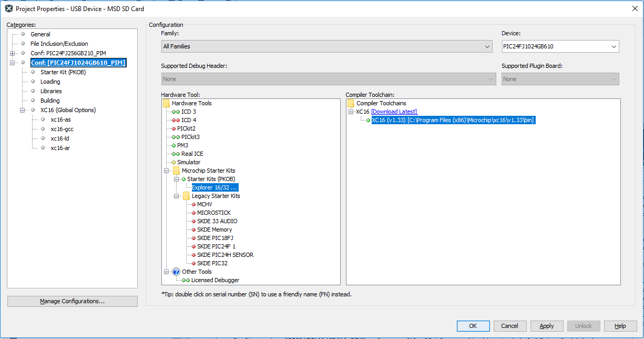Select SKDE 33 AUDIO kit
The width and height of the screenshot is (644, 339).
coord(217,221)
